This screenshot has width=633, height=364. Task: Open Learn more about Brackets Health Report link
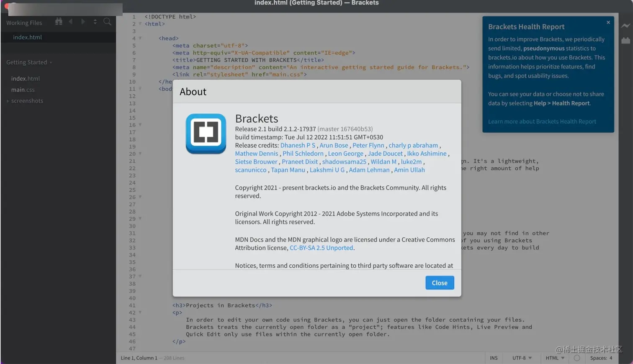(542, 121)
